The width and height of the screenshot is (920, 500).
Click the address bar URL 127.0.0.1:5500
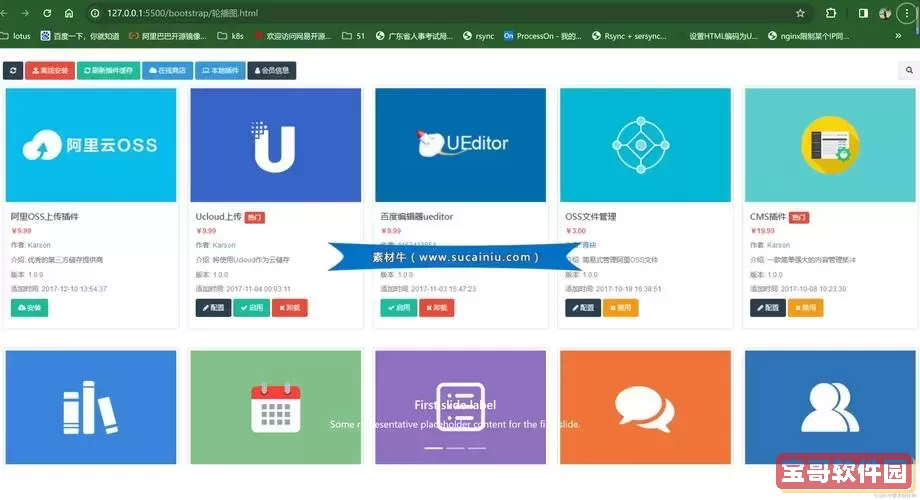coord(182,13)
